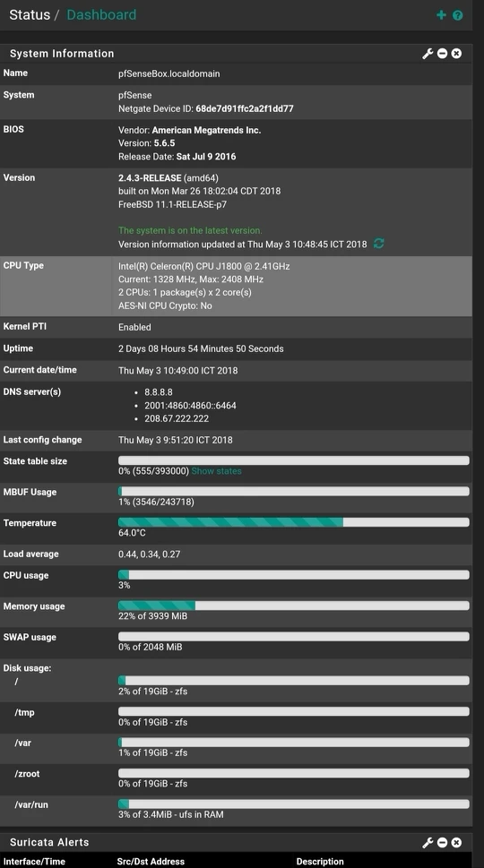Click the plus icon to add widgets
Viewport: 484px width, 868px height.
[x=441, y=15]
